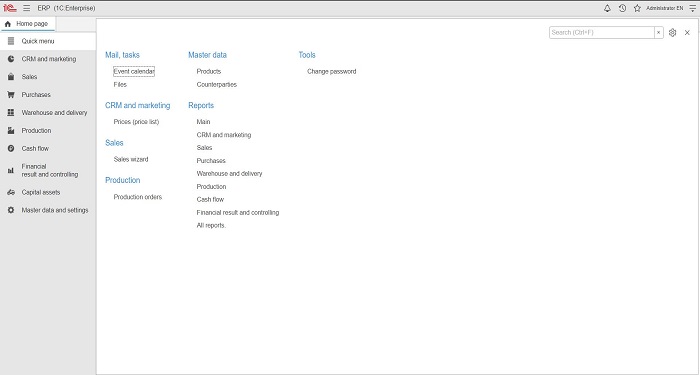The width and height of the screenshot is (700, 375).
Task: Open Sales section in sidebar
Action: click(x=29, y=77)
